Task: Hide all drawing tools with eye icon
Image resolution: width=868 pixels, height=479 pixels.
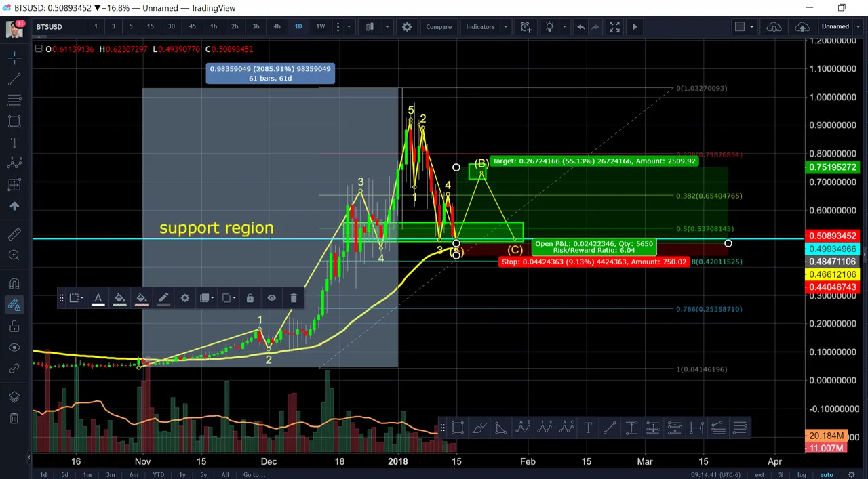Action: coord(14,347)
